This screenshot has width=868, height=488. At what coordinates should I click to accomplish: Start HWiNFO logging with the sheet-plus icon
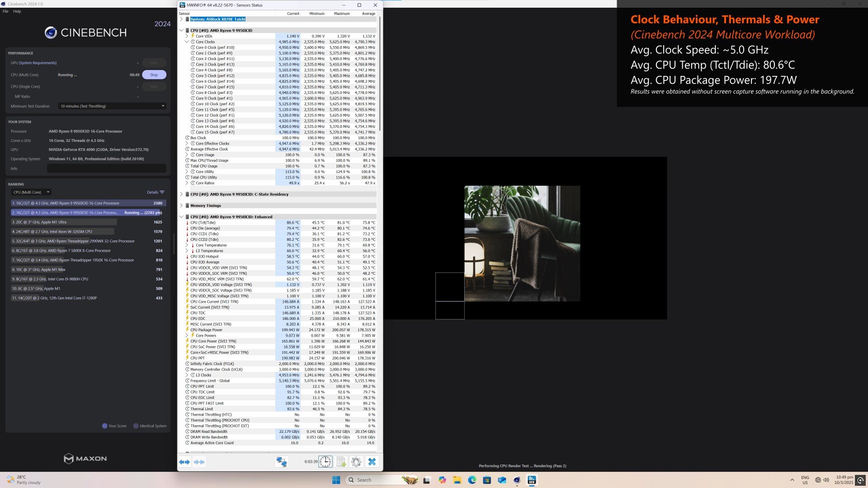tap(341, 462)
